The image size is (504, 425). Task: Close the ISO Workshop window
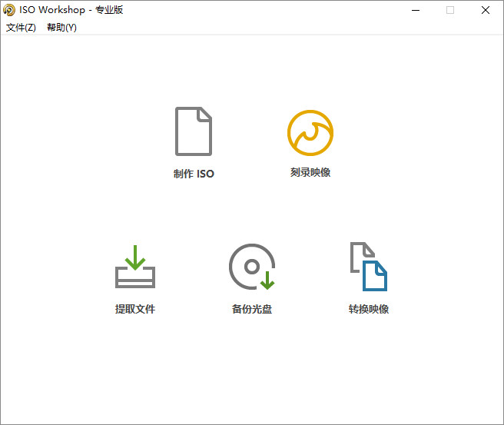click(486, 10)
